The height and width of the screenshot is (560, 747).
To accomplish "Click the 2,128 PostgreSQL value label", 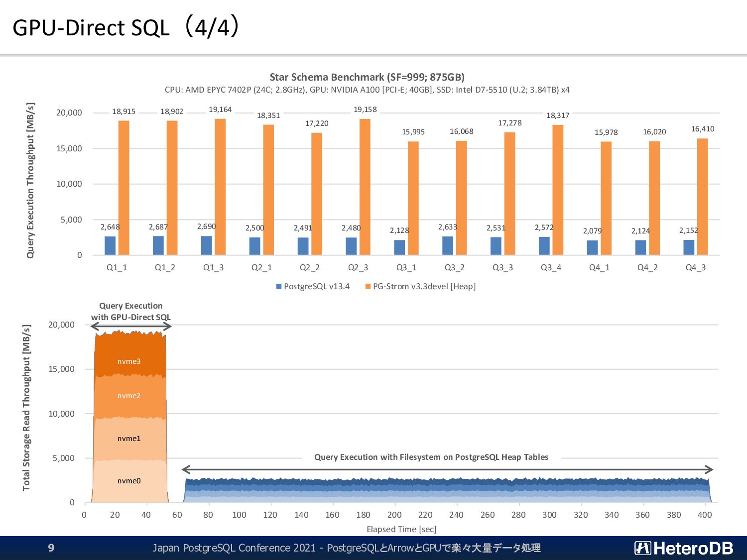I will pyautogui.click(x=399, y=230).
